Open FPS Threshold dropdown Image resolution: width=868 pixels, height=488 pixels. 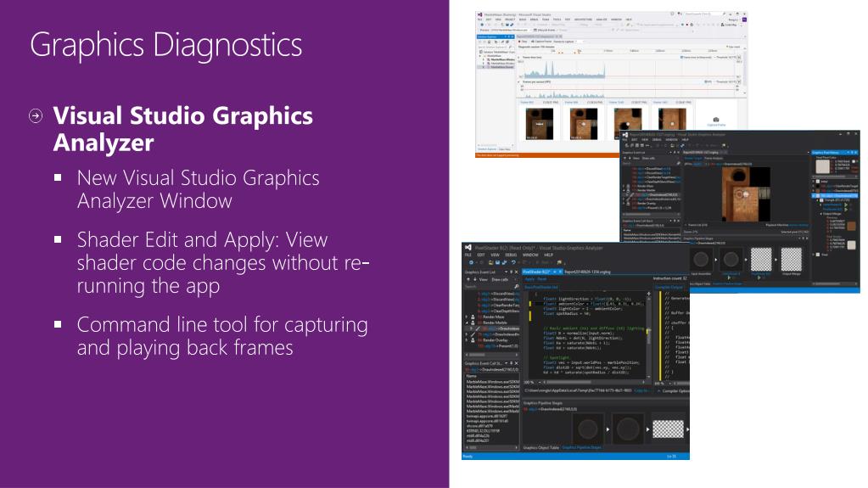[x=740, y=81]
